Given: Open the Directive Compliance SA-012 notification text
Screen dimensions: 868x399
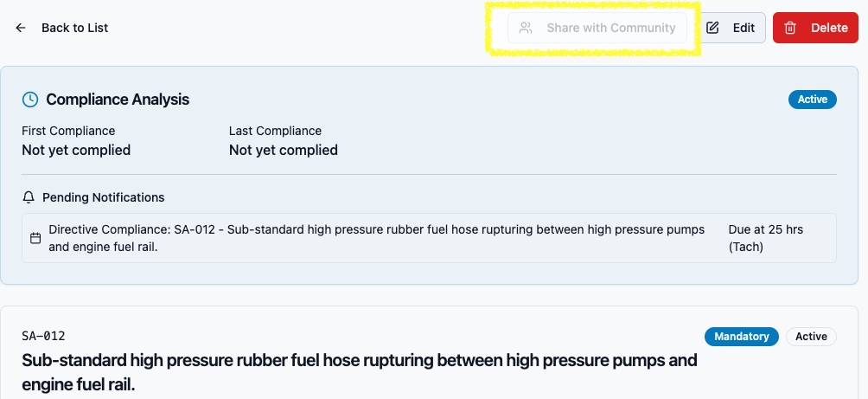Looking at the screenshot, I should point(376,238).
